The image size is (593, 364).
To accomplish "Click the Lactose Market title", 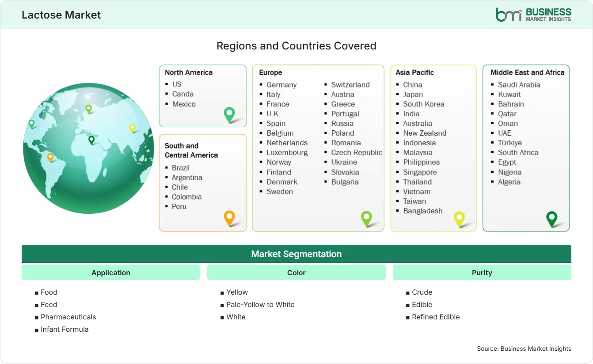I will coord(61,15).
